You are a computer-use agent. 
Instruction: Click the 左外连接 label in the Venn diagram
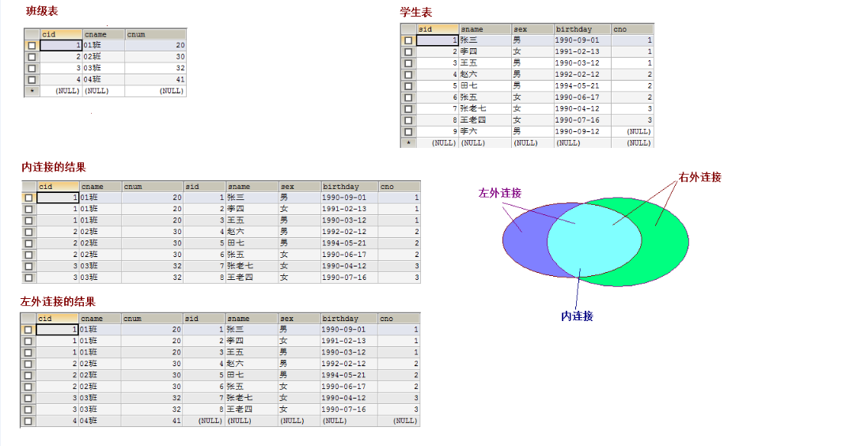(500, 193)
